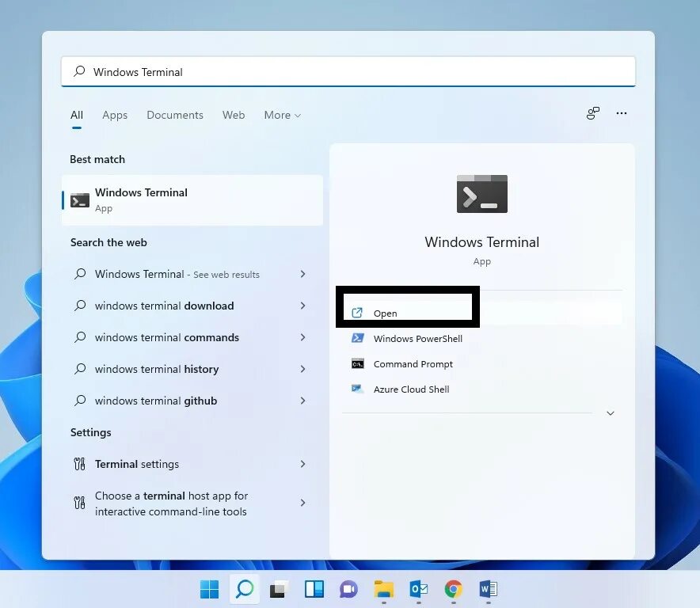700x608 pixels.
Task: Click the Windows Terminal title in preview pane
Action: (x=482, y=242)
